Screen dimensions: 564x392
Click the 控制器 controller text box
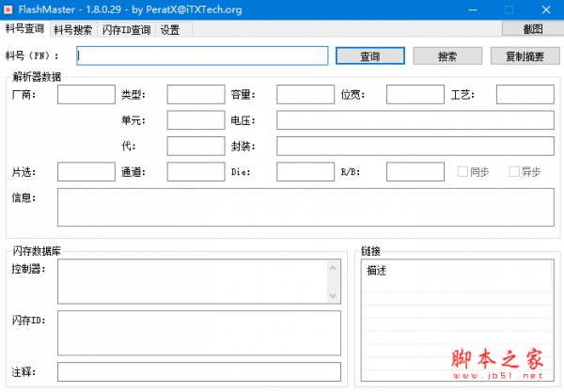tap(199, 282)
